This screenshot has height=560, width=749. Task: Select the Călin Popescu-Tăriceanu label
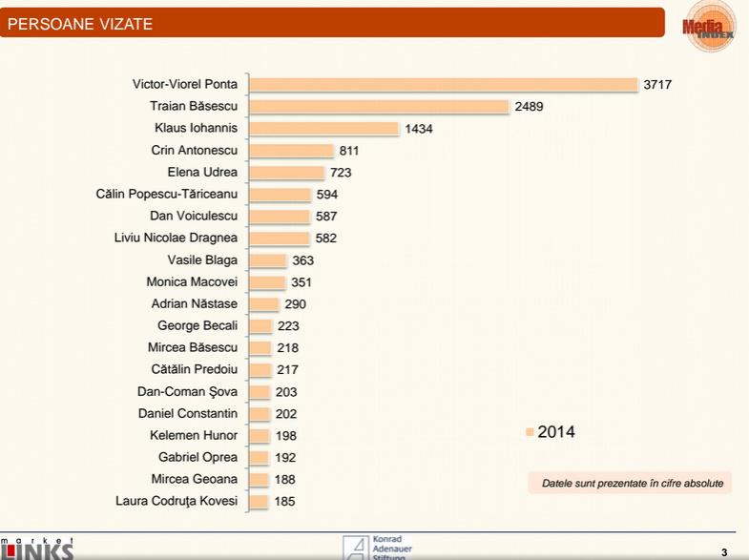point(167,195)
